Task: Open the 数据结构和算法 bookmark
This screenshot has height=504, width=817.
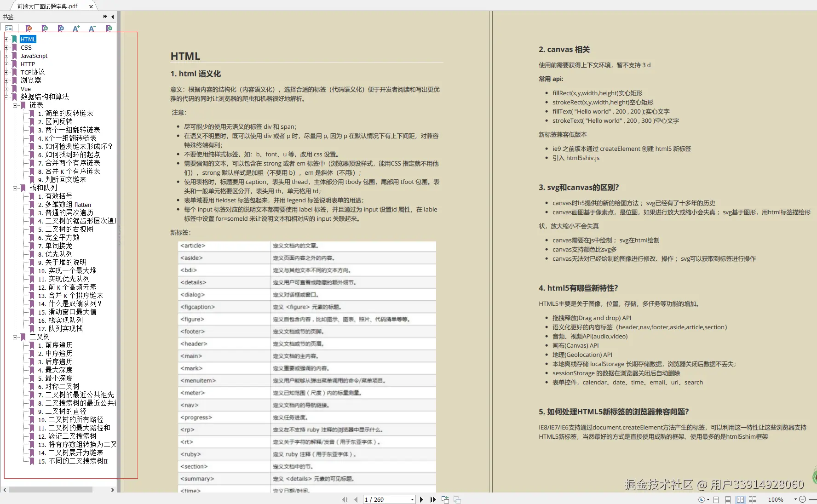Action: 45,97
